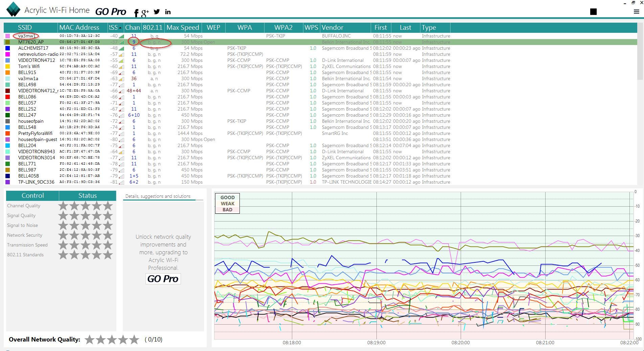Screen dimensions: 644x351
Task: Click the Transmission Speed row label
Action: click(27, 245)
